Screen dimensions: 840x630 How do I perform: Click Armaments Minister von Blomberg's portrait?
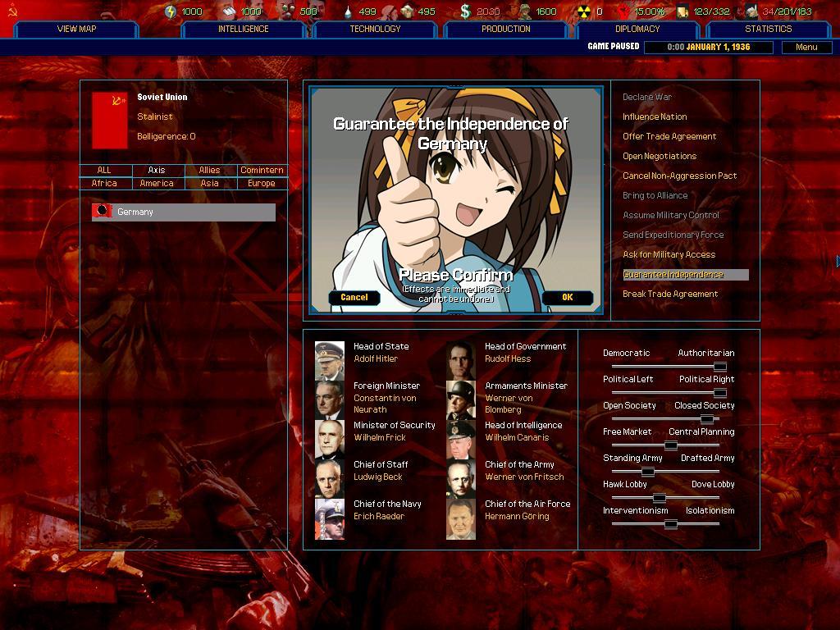click(x=461, y=400)
